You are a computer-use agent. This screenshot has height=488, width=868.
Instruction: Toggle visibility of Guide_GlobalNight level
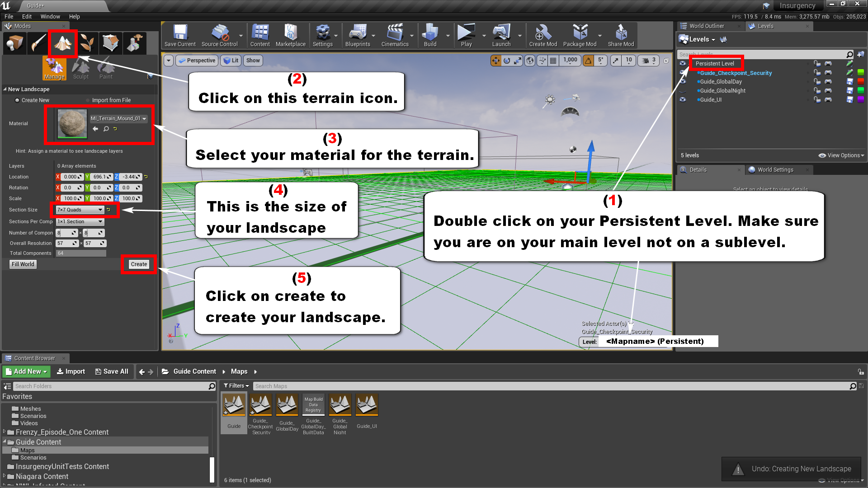pyautogui.click(x=683, y=91)
